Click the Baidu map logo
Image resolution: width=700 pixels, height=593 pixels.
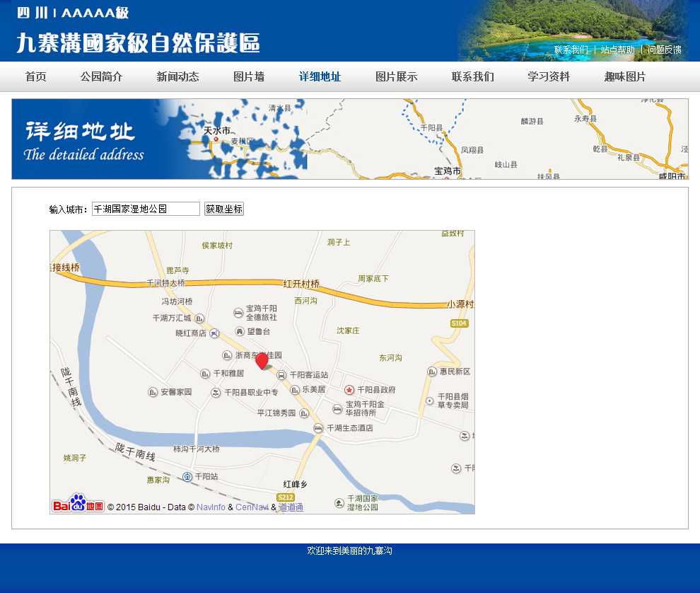(x=78, y=504)
